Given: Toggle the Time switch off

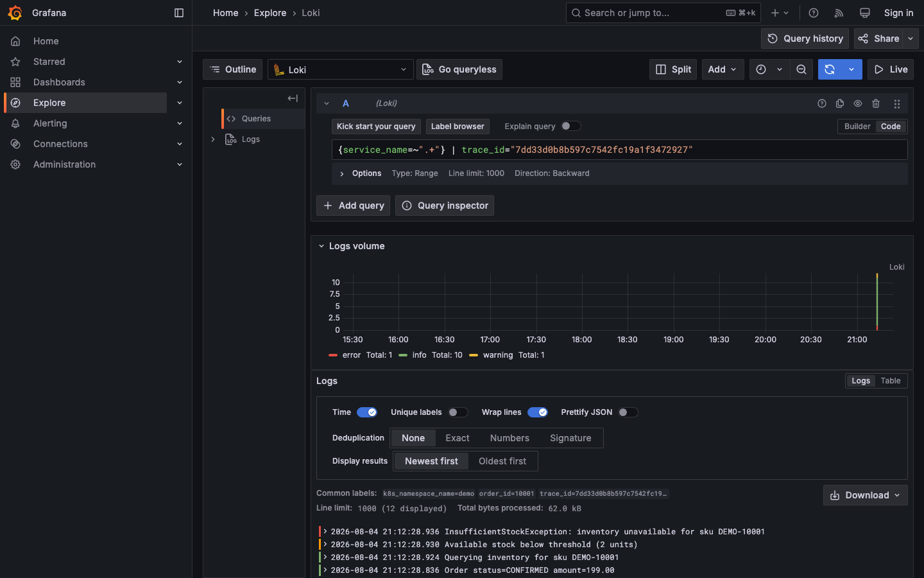Looking at the screenshot, I should pyautogui.click(x=367, y=412).
